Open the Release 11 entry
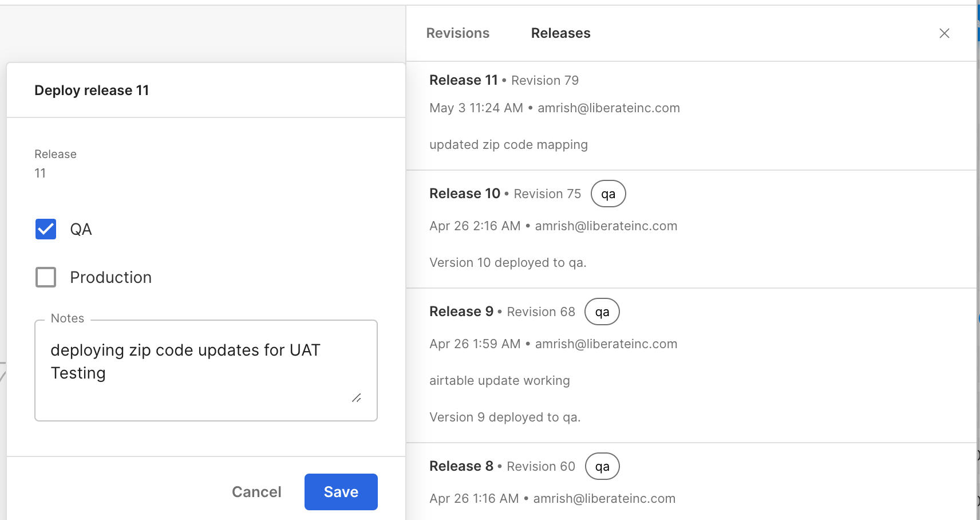Image resolution: width=980 pixels, height=520 pixels. (x=464, y=80)
